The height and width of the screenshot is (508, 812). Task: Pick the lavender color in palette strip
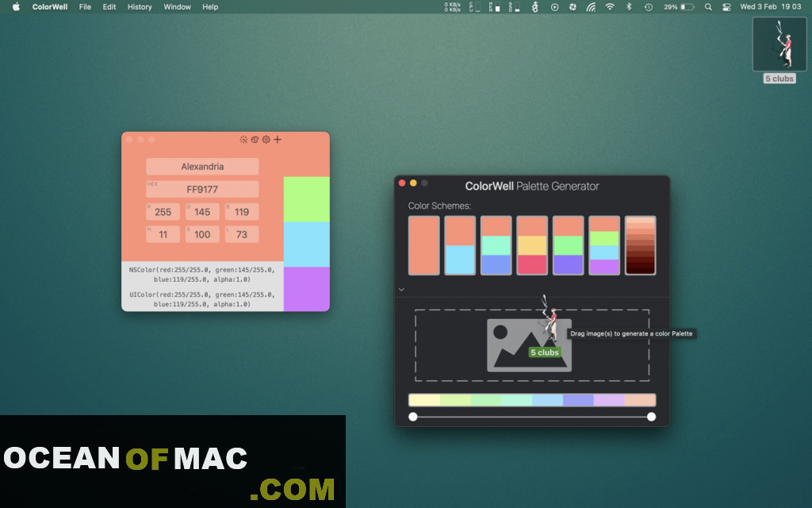point(609,400)
